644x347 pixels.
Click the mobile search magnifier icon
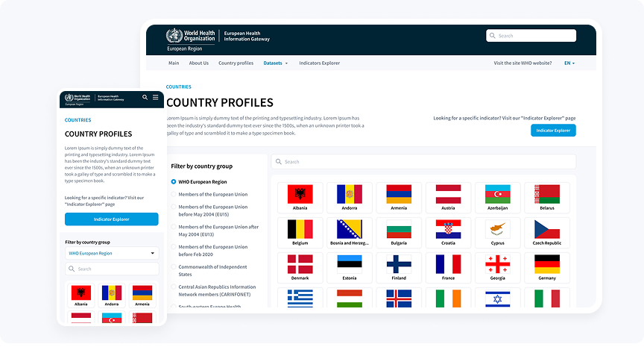(145, 97)
